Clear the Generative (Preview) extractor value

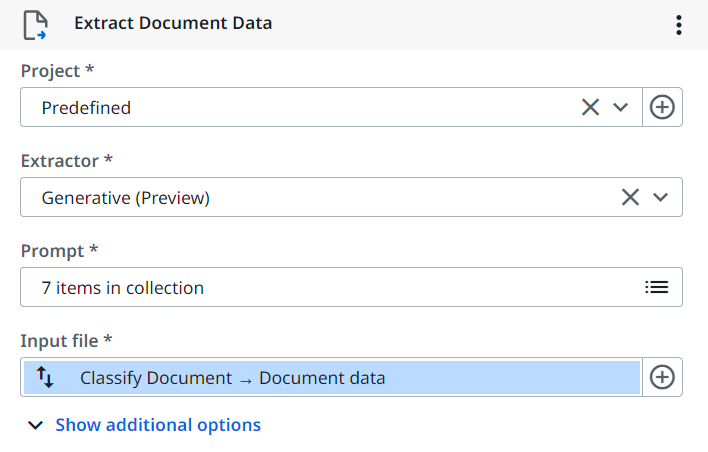coord(630,197)
